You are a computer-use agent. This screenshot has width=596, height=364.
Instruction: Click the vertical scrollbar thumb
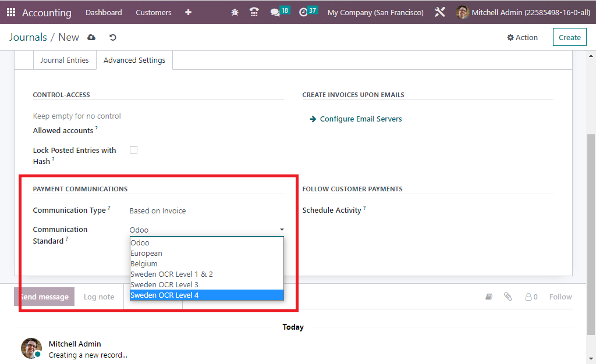click(591, 234)
